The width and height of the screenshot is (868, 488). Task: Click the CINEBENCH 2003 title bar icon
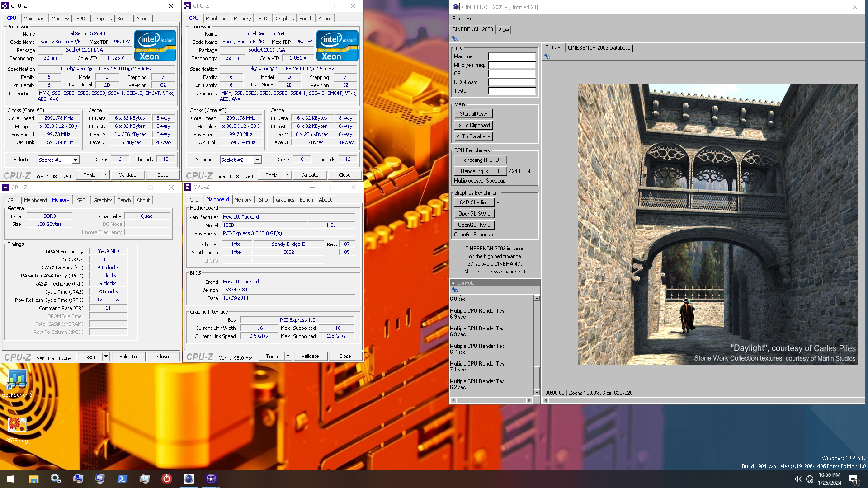(x=456, y=7)
